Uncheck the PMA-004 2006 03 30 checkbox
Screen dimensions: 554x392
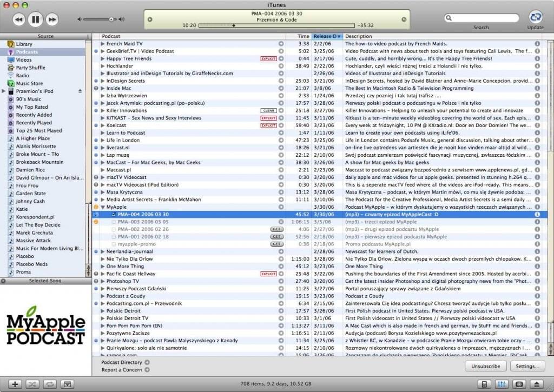point(114,215)
